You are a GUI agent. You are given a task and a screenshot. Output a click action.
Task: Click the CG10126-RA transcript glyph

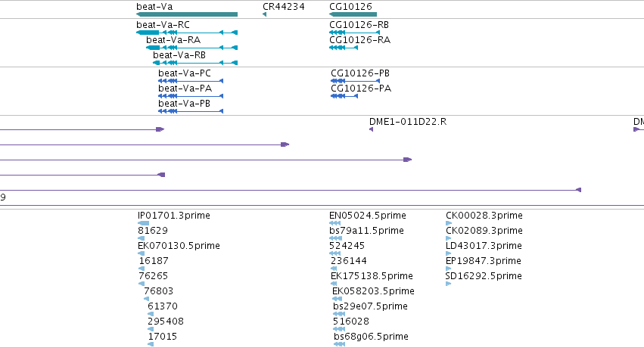[344, 48]
